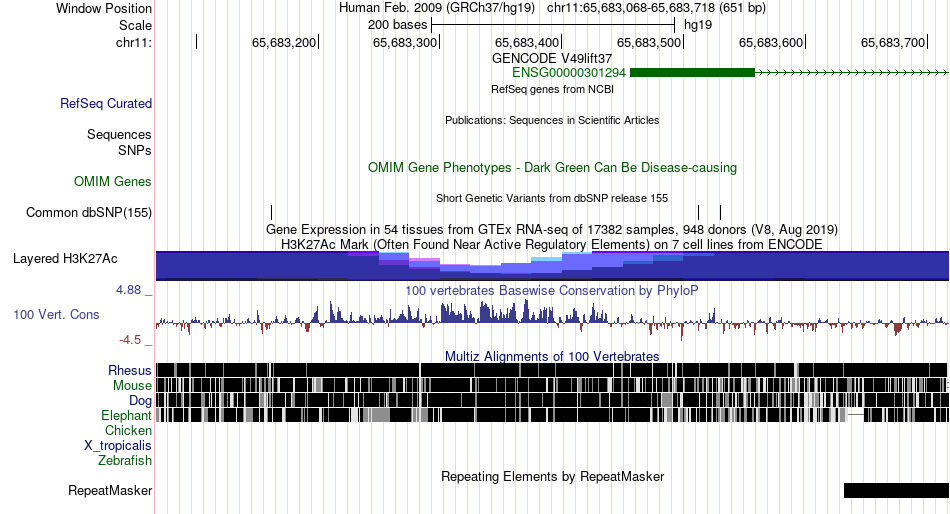This screenshot has width=950, height=514.
Task: Click the 65,683,400 ruler position
Action: point(527,42)
